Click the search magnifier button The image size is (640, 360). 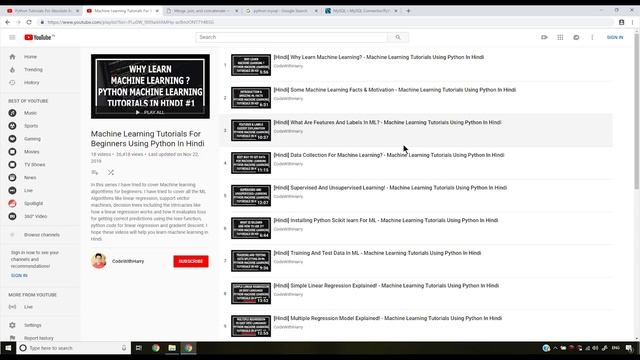pyautogui.click(x=398, y=37)
